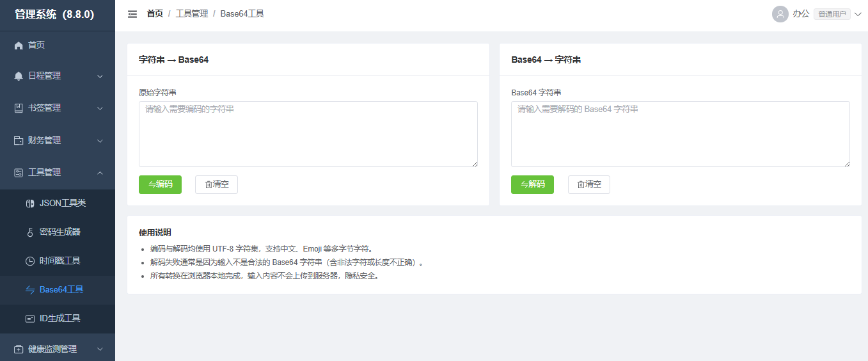
Task: Click the 工具管理 breadcrumb
Action: pos(192,13)
